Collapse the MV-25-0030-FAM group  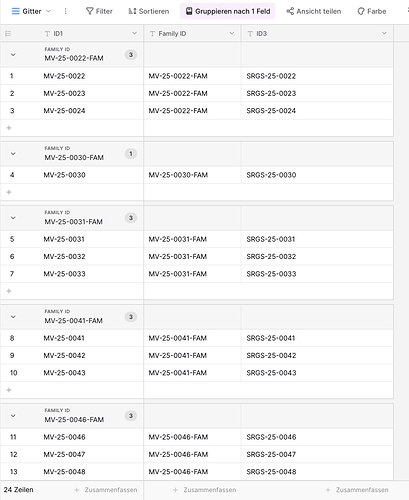tap(13, 154)
